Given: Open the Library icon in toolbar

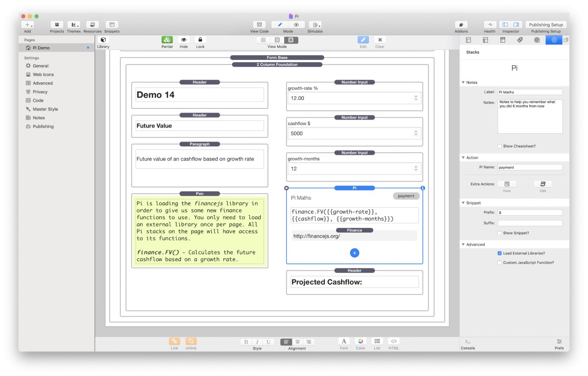Looking at the screenshot, I should 103,40.
